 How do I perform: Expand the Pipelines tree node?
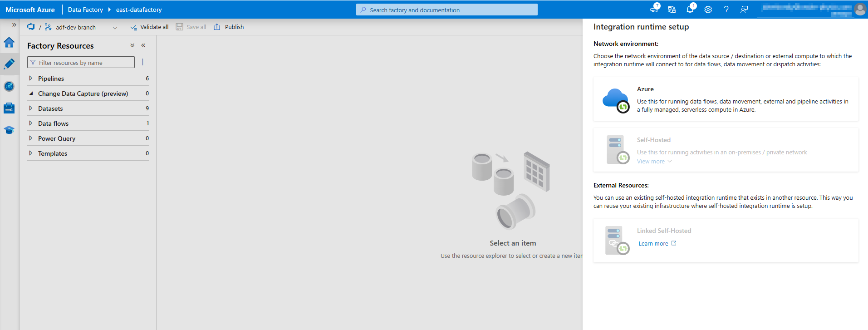pyautogui.click(x=31, y=79)
